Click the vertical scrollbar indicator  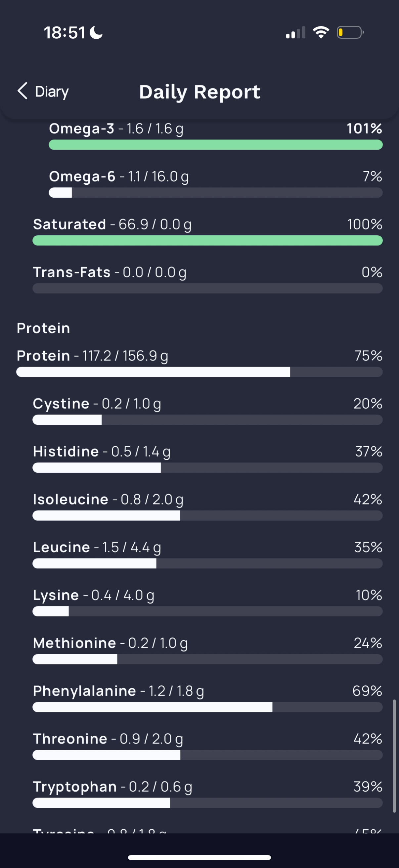[x=394, y=756]
